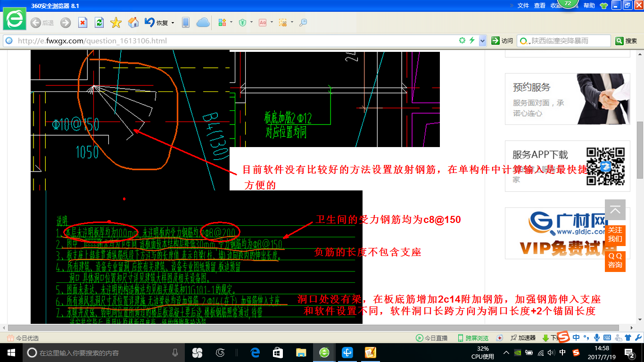
Task: Open favorites with the yellow star icon
Action: [x=116, y=23]
